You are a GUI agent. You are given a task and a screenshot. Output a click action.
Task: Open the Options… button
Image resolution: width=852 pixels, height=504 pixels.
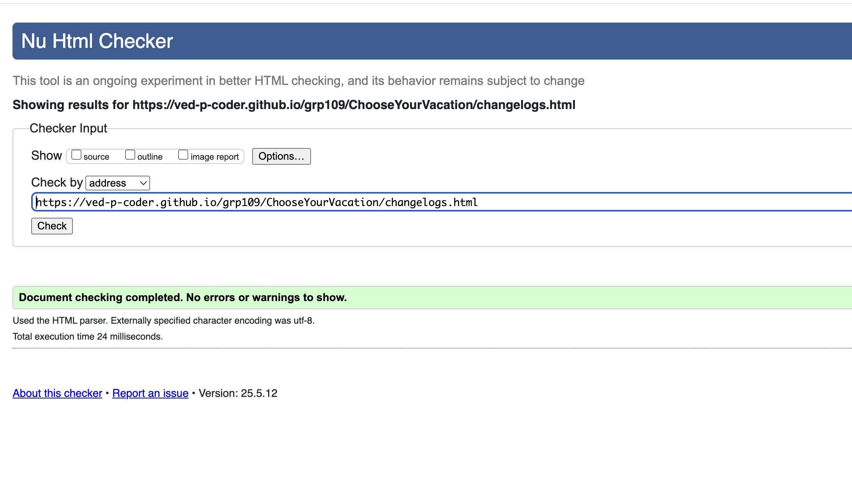[281, 156]
